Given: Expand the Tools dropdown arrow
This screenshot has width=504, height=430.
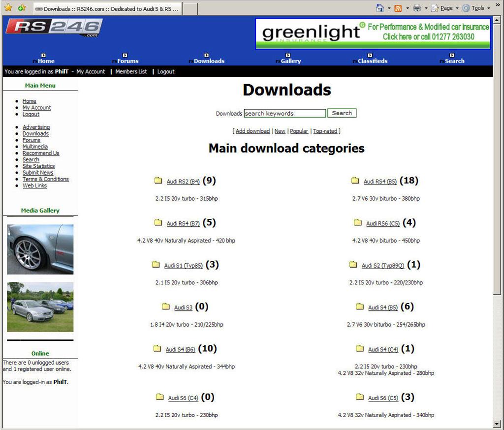Looking at the screenshot, I should (x=489, y=8).
